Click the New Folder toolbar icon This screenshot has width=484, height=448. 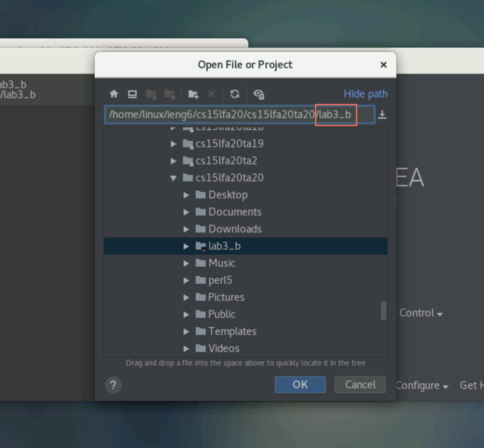pyautogui.click(x=193, y=94)
